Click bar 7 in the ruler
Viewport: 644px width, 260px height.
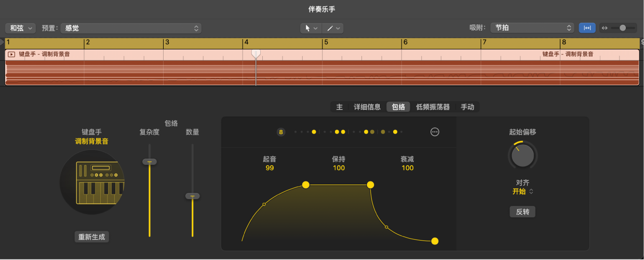(484, 43)
